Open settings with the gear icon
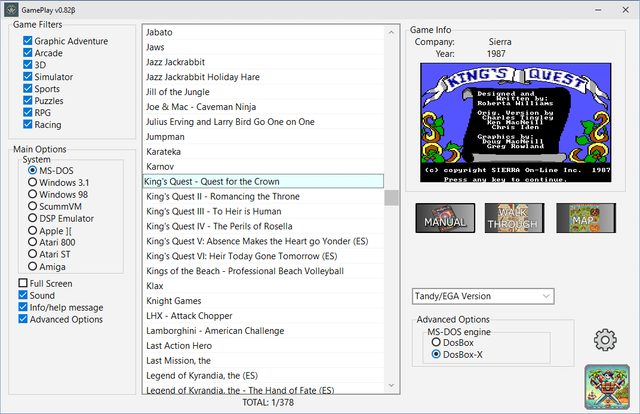Image resolution: width=640 pixels, height=414 pixels. coord(605,340)
